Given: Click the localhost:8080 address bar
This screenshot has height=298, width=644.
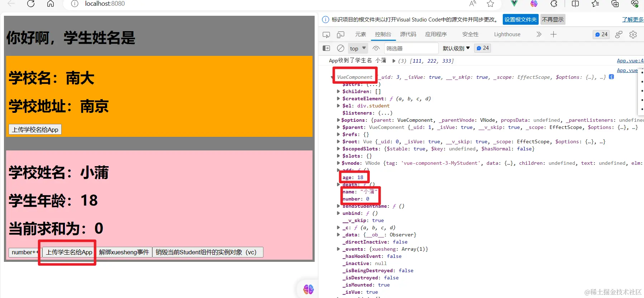Looking at the screenshot, I should [105, 4].
